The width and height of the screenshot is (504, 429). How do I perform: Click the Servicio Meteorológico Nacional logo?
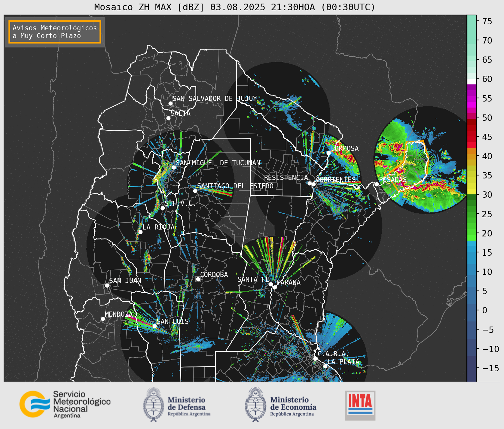[x=65, y=404]
